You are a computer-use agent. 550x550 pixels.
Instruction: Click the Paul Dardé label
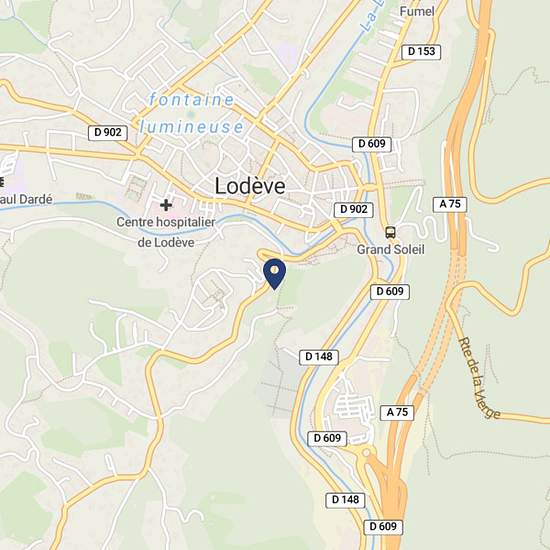tap(26, 199)
